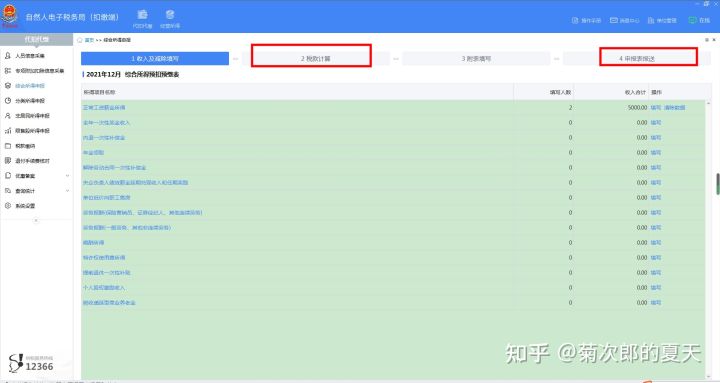
Task: Click the home icon in the breadcrumb
Action: 79,40
